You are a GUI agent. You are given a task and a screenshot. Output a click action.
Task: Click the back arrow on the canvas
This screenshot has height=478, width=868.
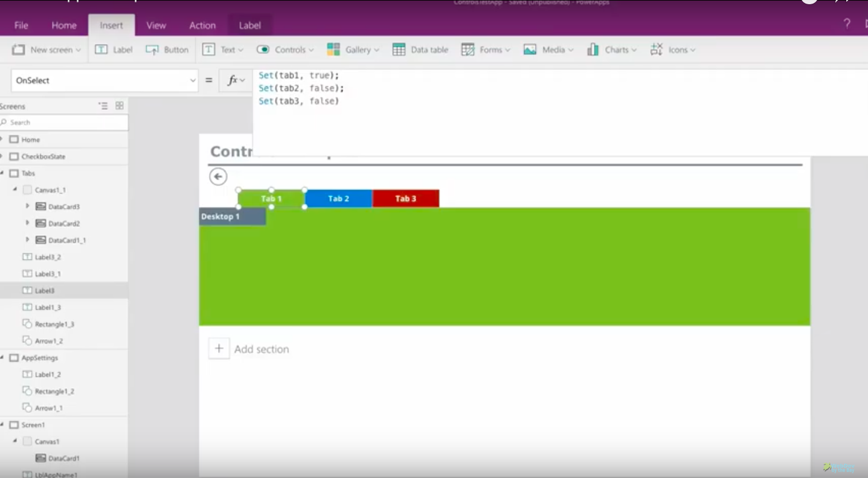click(218, 176)
